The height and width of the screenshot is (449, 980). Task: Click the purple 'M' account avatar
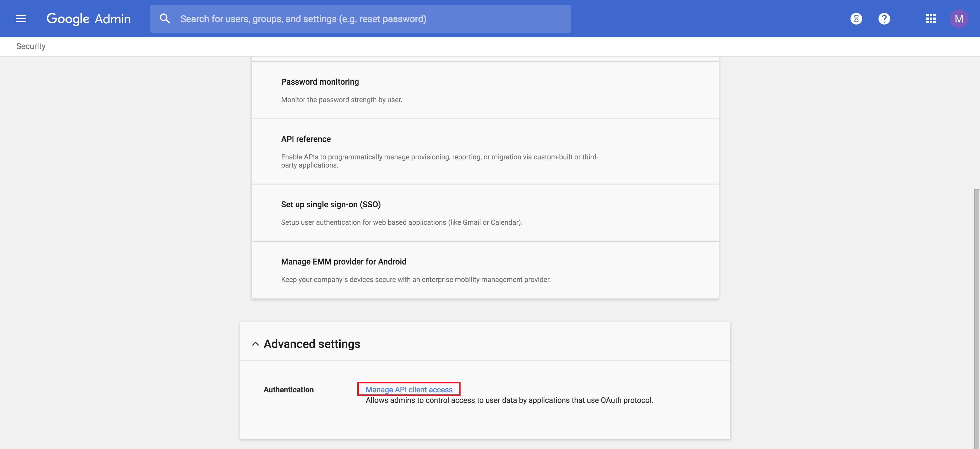click(x=960, y=18)
